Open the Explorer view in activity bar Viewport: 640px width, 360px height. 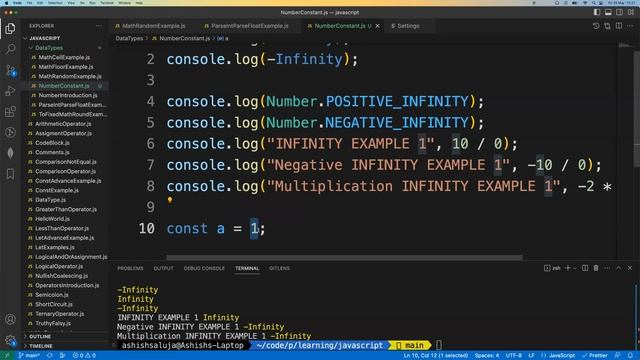click(10, 28)
